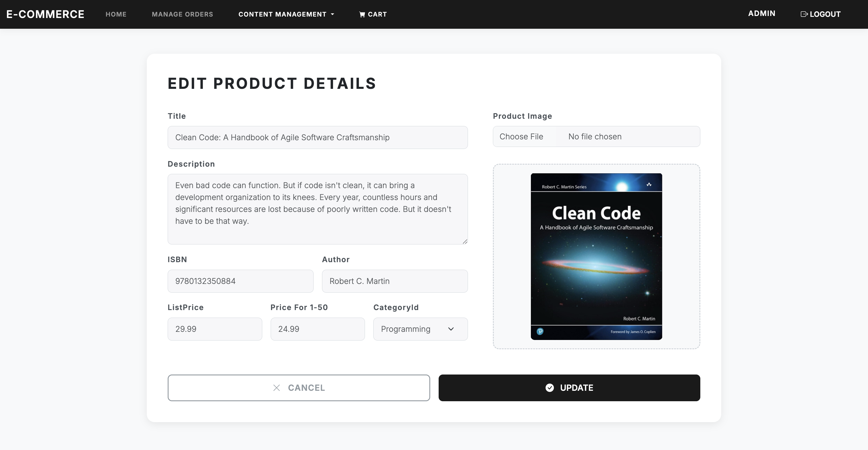This screenshot has height=450, width=868.
Task: Open the Cart link
Action: [x=373, y=14]
